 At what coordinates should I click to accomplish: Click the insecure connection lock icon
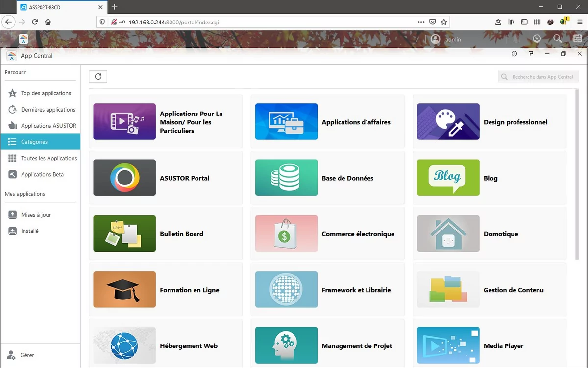pos(113,22)
